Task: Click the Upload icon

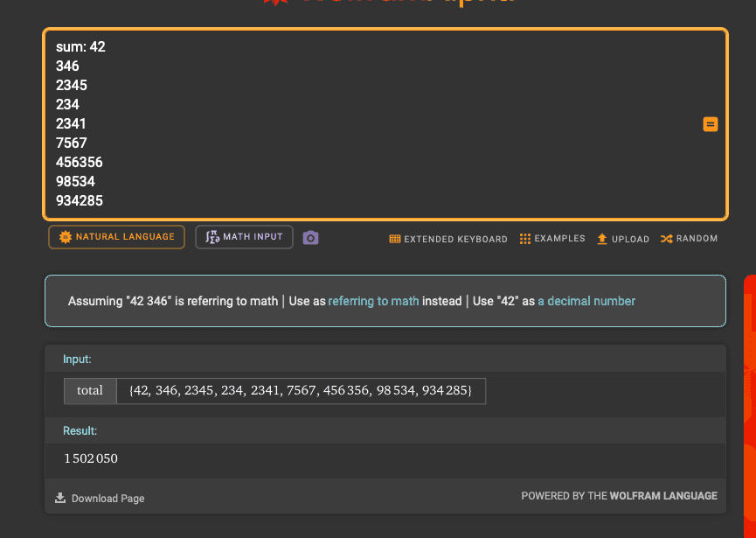Action: point(602,239)
